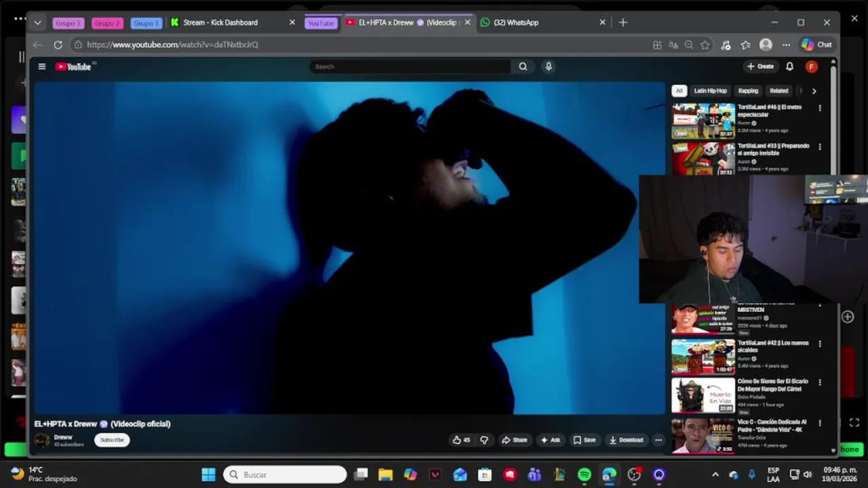Filter by Latin Hip Hop chip
This screenshot has width=868, height=488.
[x=710, y=91]
